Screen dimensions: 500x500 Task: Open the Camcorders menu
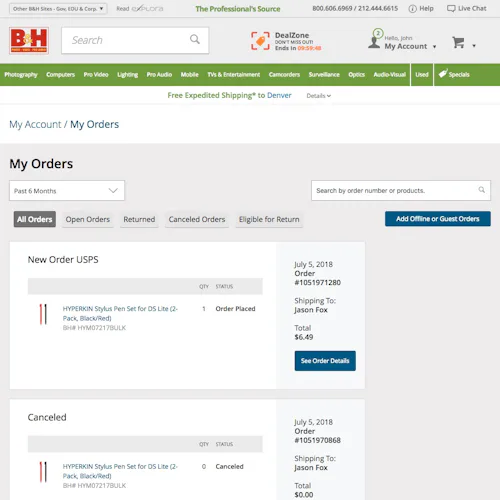point(284,74)
